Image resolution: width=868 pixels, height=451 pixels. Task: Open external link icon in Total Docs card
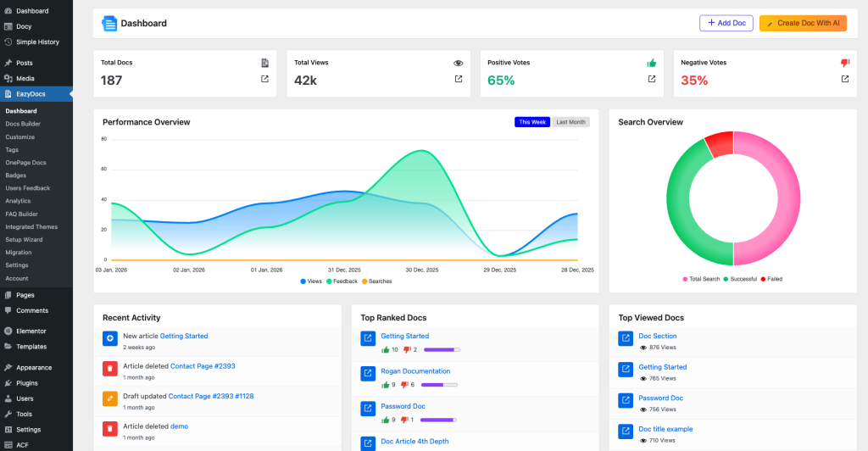(264, 79)
